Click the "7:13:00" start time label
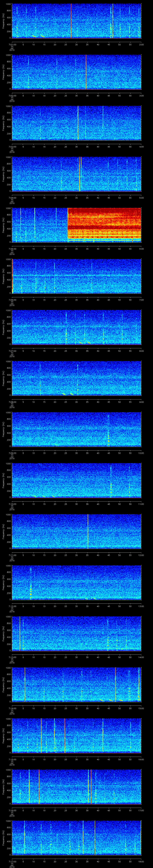 tap(12, 657)
